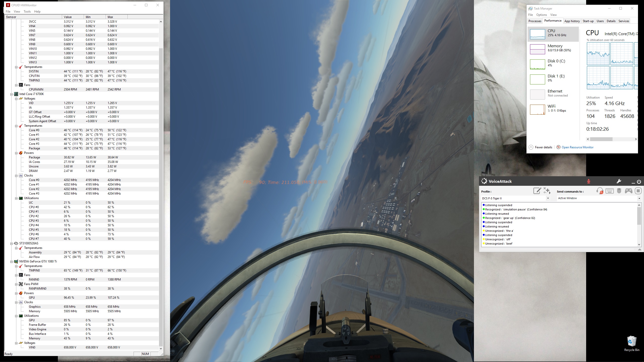Toggle the VoiceAttack keyboard shortcuts icon
The image size is (644, 362).
coord(609,191)
